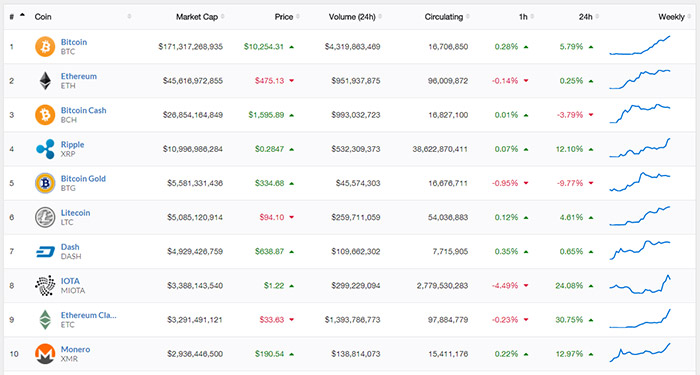Select Dash circulating supply 7,715,905
700x375 pixels.
click(450, 251)
